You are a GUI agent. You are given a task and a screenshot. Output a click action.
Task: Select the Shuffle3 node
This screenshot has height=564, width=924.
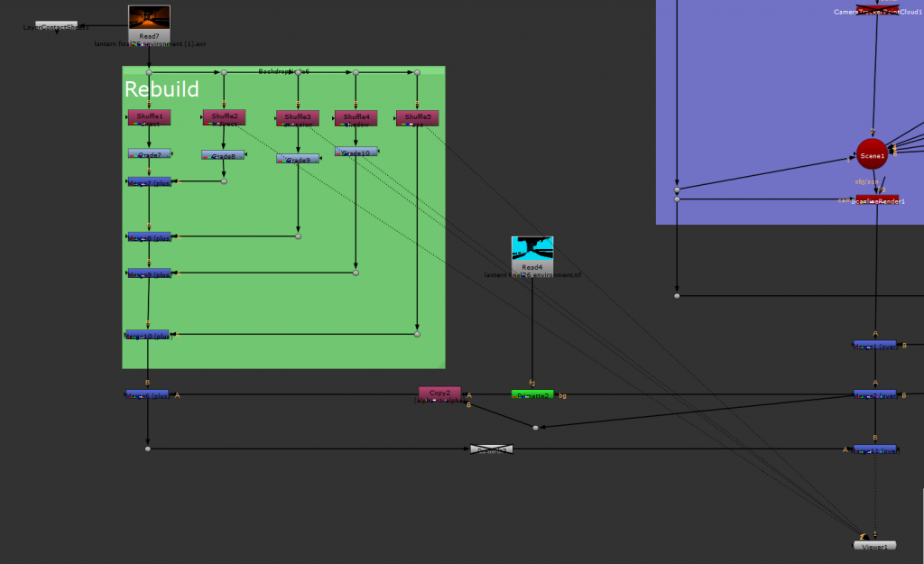[298, 117]
